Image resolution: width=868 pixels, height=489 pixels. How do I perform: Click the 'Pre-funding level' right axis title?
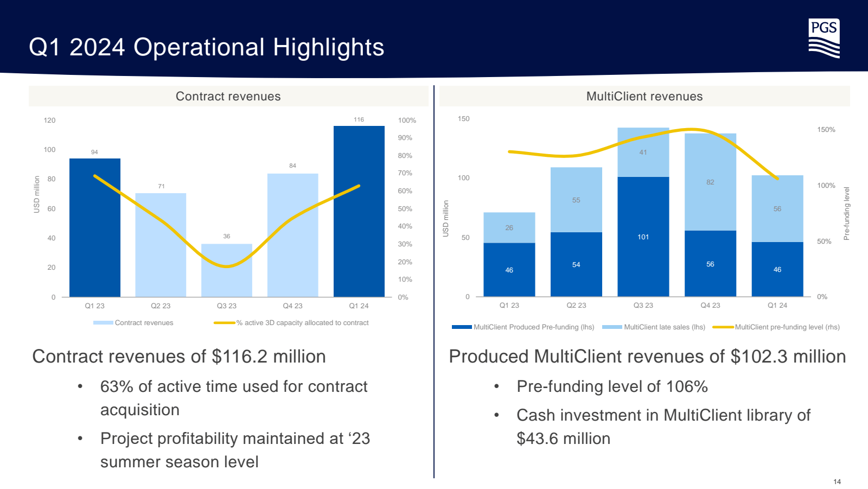(x=846, y=214)
